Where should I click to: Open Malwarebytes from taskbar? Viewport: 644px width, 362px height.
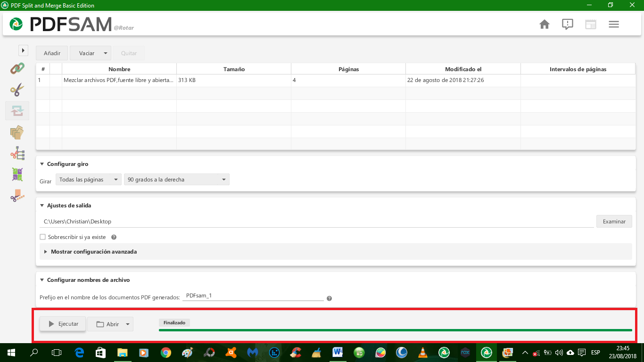[x=253, y=353]
